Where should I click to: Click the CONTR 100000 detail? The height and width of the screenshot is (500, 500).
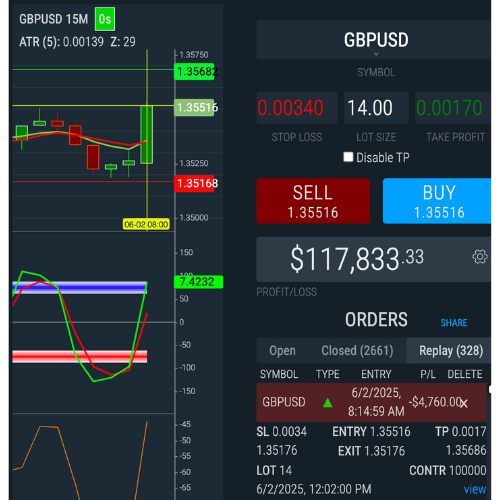coord(448,471)
